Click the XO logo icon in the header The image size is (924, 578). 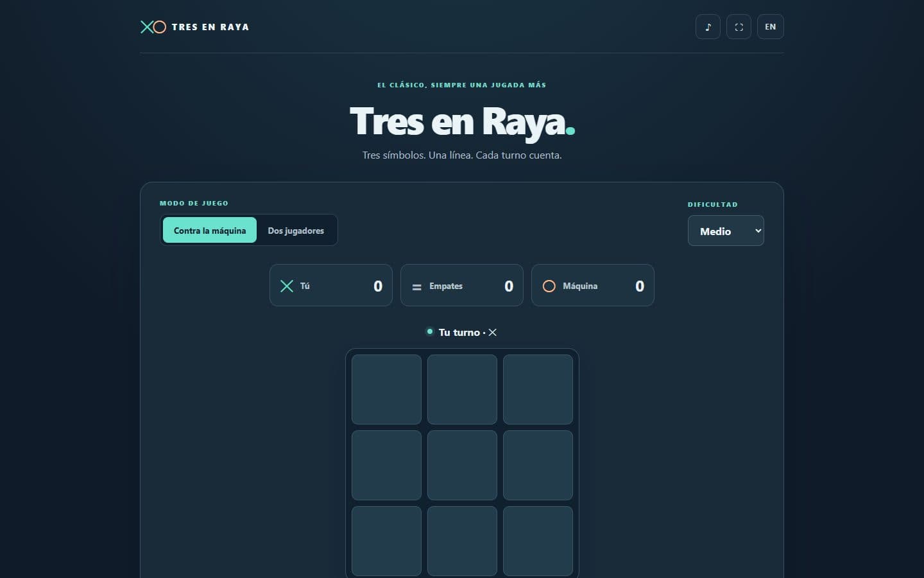tap(153, 27)
